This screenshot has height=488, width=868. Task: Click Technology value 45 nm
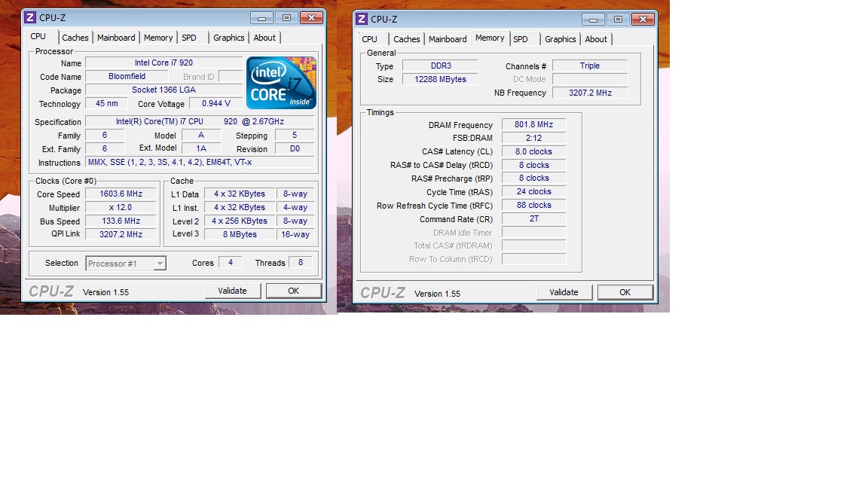click(106, 103)
